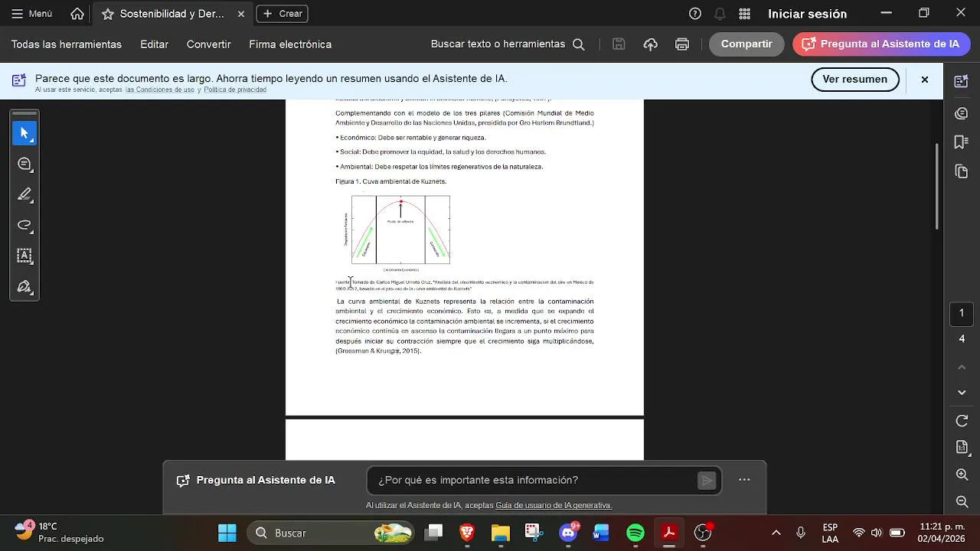Star the Sostenibilidad document tab
Screen dimensions: 980x551
click(x=108, y=14)
